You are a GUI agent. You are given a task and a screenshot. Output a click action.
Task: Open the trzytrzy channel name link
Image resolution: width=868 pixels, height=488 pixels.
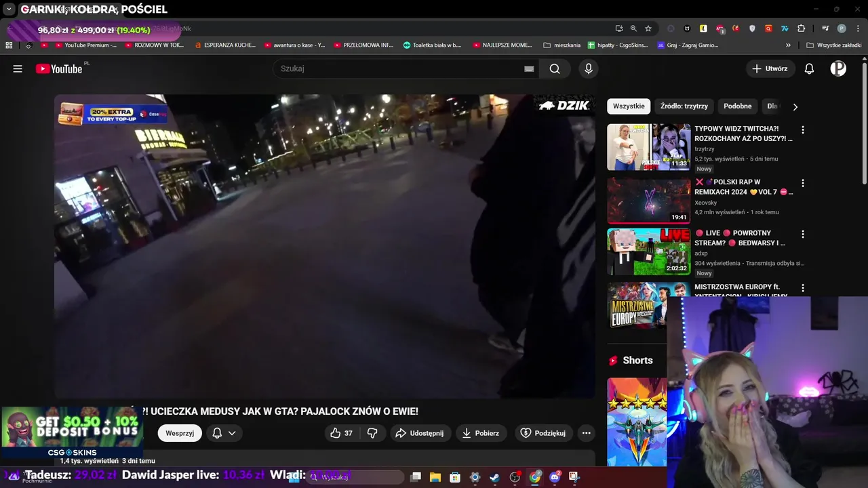click(x=704, y=149)
